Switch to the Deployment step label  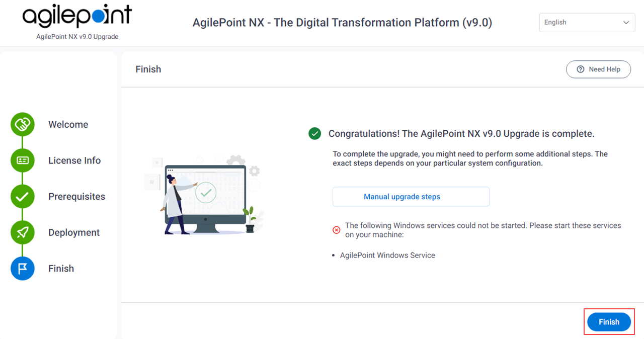click(x=74, y=232)
